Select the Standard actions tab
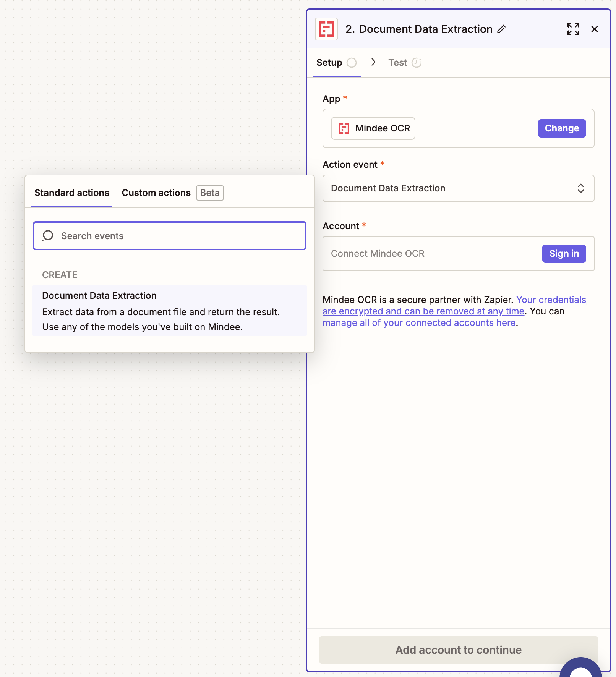Viewport: 616px width, 677px height. 71,193
